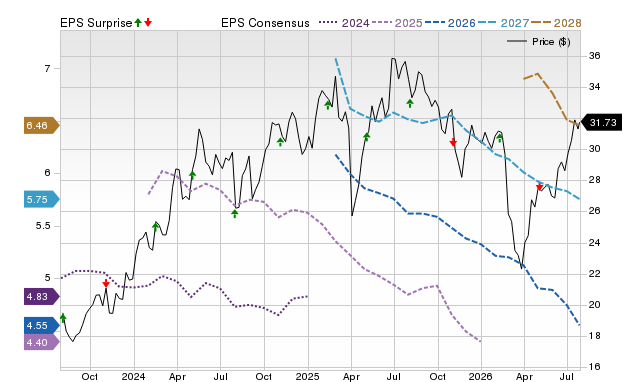This screenshot has width=640, height=382.
Task: Click the 2025 light purple dashed legend entry
Action: coord(397,23)
